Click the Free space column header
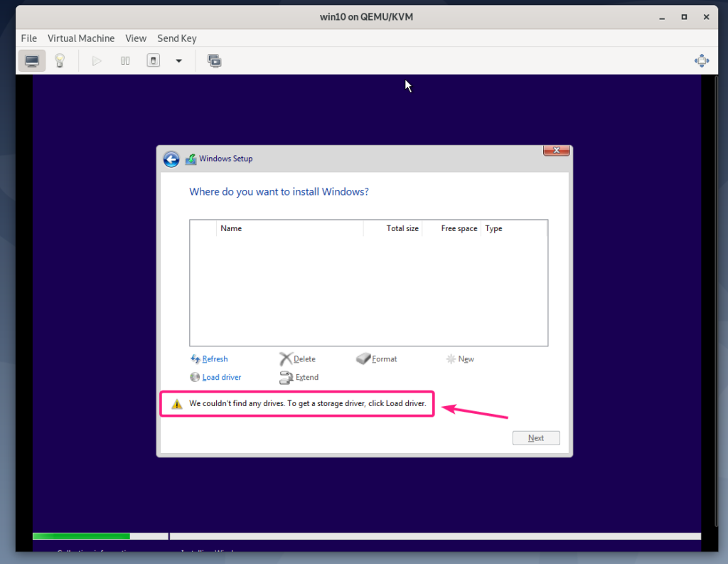Viewport: 728px width, 564px height. click(x=459, y=228)
